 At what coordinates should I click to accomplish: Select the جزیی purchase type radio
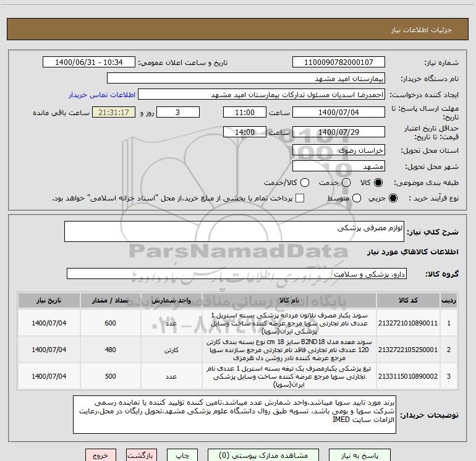tap(393, 198)
